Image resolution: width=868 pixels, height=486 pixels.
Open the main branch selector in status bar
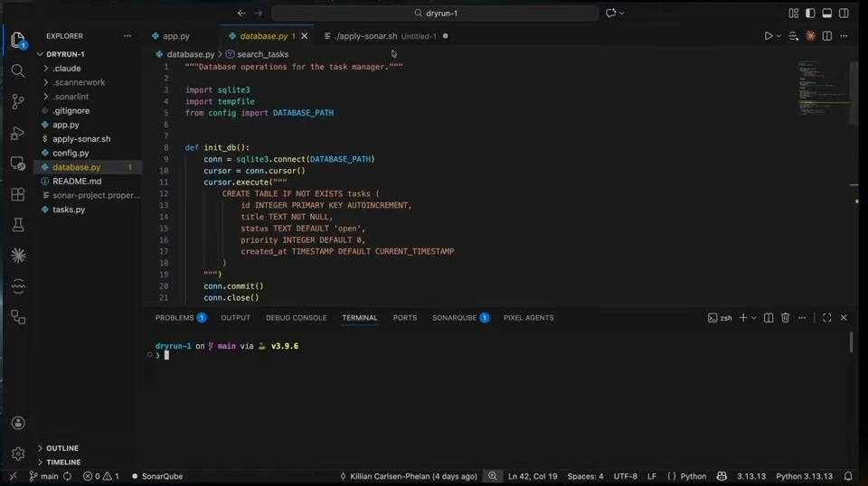coord(43,476)
